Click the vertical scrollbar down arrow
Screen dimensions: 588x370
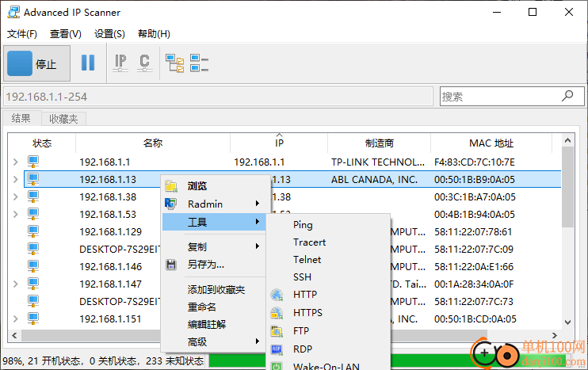tap(567, 322)
